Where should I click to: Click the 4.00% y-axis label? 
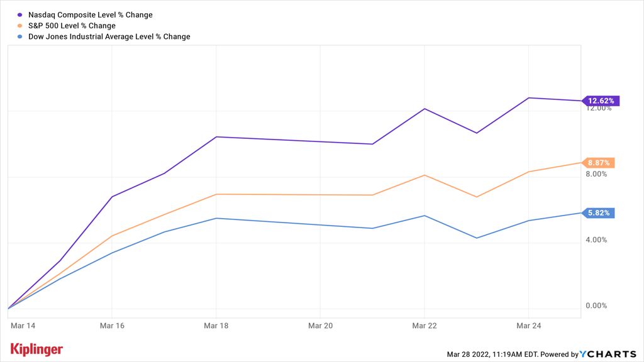[x=596, y=240]
